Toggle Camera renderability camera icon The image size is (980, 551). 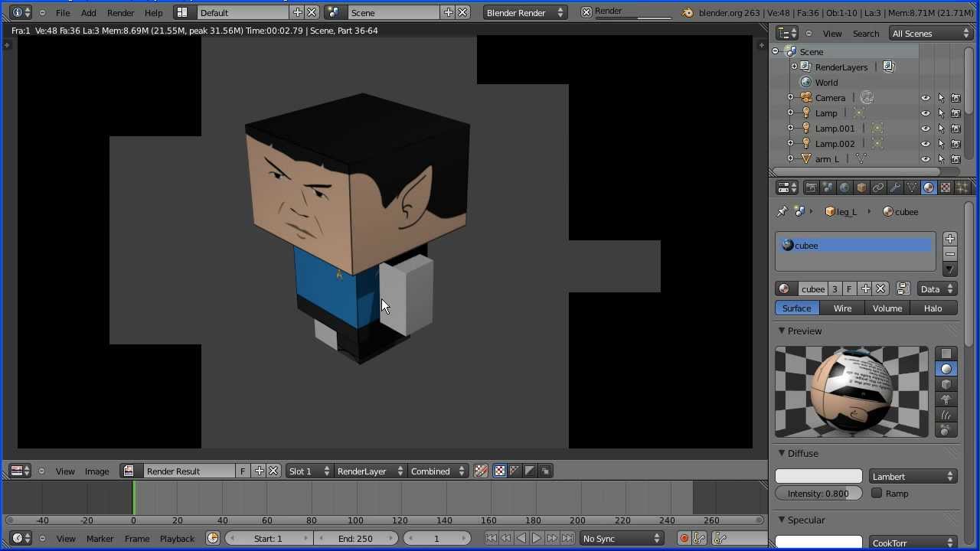point(955,98)
